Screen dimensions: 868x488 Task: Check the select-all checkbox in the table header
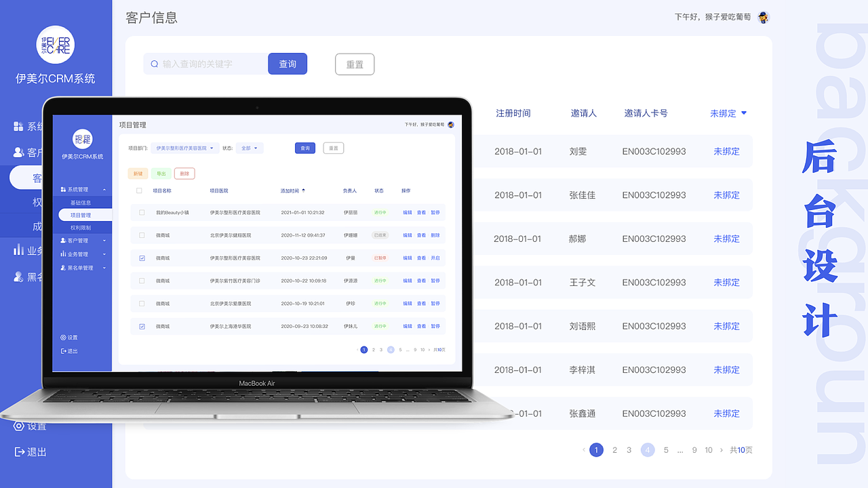click(x=138, y=190)
